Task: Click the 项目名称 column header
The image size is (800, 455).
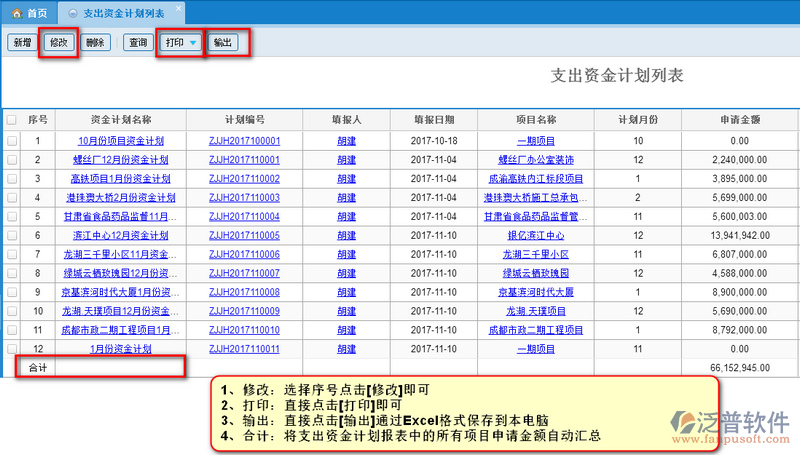Action: click(x=536, y=120)
